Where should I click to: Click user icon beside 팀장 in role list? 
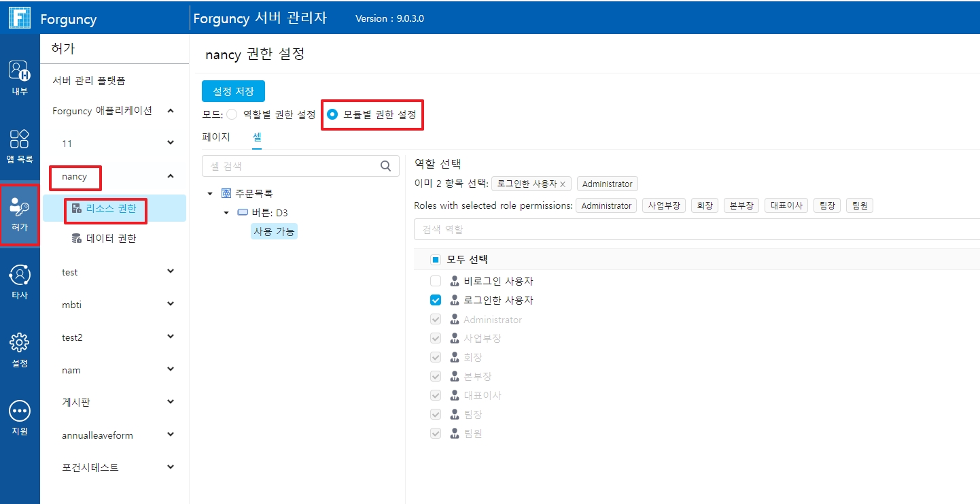(x=455, y=414)
